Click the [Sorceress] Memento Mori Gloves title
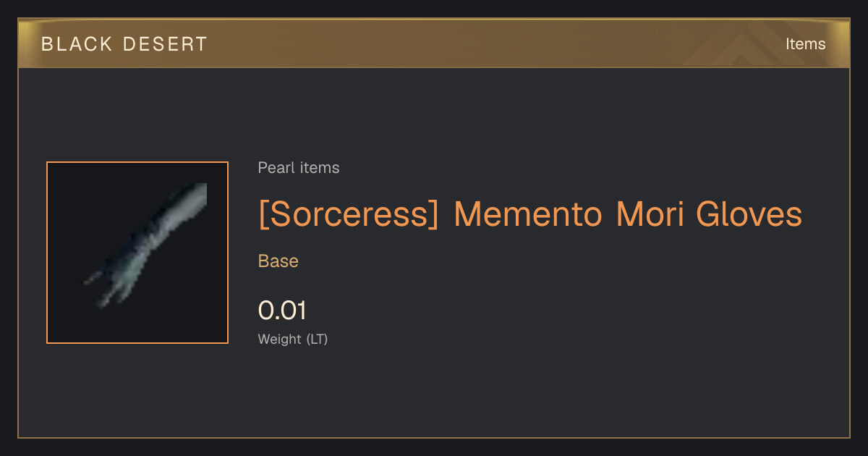Image resolution: width=868 pixels, height=456 pixels. (x=530, y=214)
